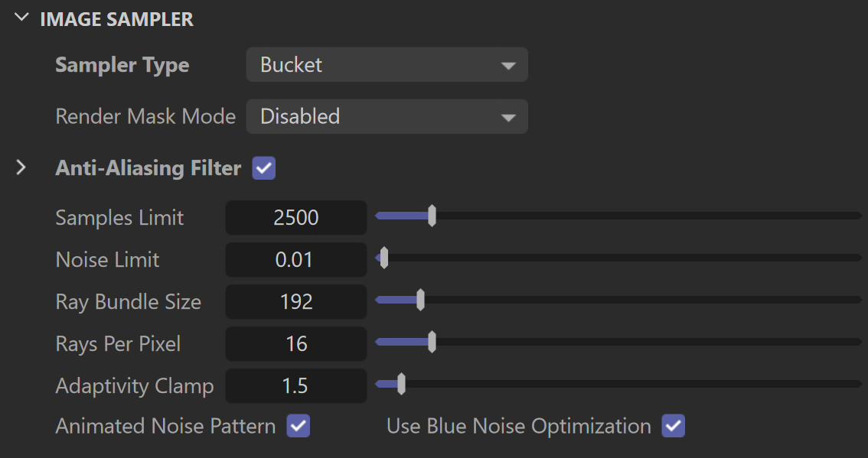Click the Ray Bundle Size value field
The width and height of the screenshot is (868, 458).
(296, 301)
